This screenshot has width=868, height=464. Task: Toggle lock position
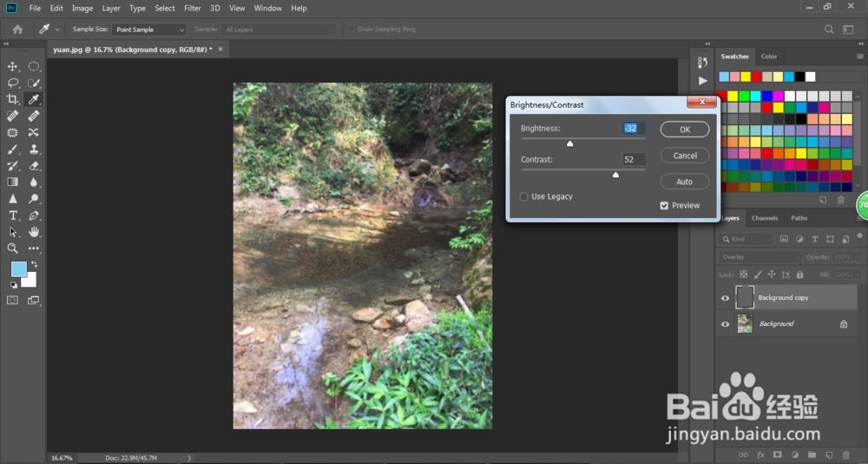(772, 275)
